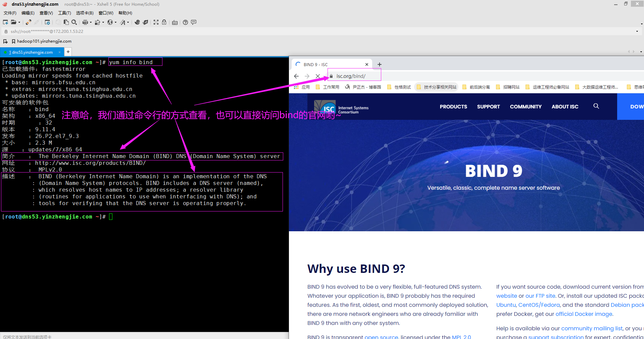This screenshot has height=339, width=644.
Task: Click the ISC logo on the website
Action: (x=341, y=107)
